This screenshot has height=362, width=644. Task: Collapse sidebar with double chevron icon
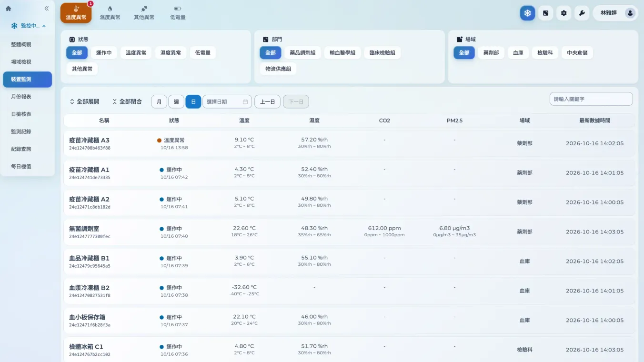(47, 9)
